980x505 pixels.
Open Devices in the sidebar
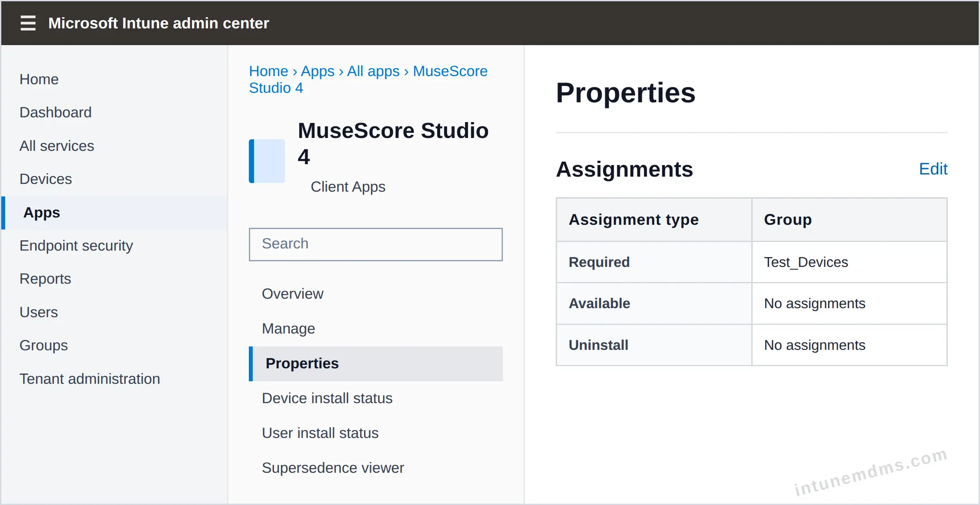pos(46,179)
